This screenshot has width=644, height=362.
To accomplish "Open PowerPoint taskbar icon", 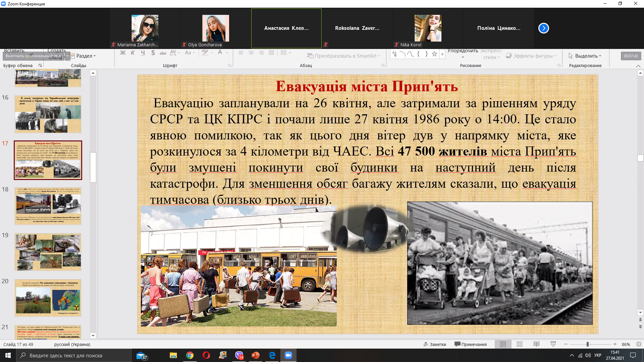I will tap(256, 355).
